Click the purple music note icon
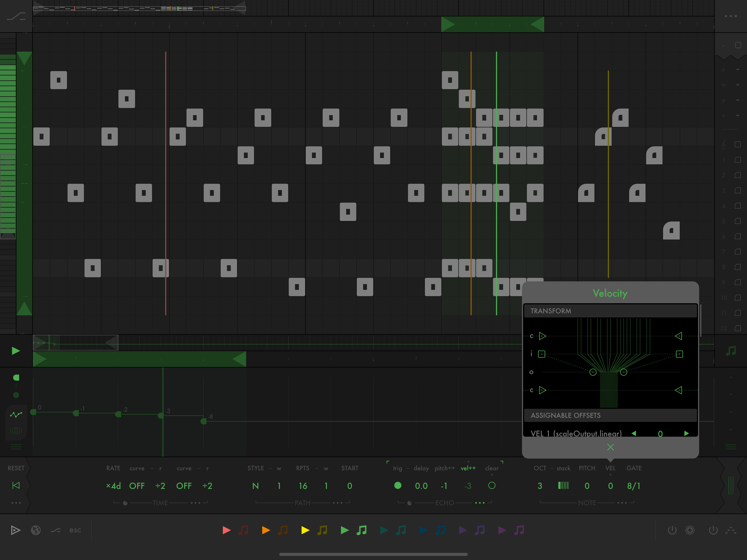Viewport: 747px width, 560px height. (519, 530)
